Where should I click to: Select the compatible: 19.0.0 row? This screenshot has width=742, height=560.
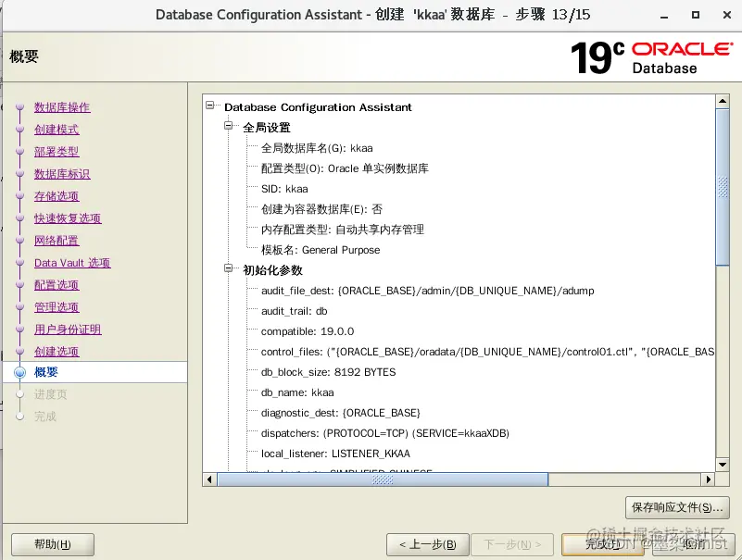[x=308, y=331]
